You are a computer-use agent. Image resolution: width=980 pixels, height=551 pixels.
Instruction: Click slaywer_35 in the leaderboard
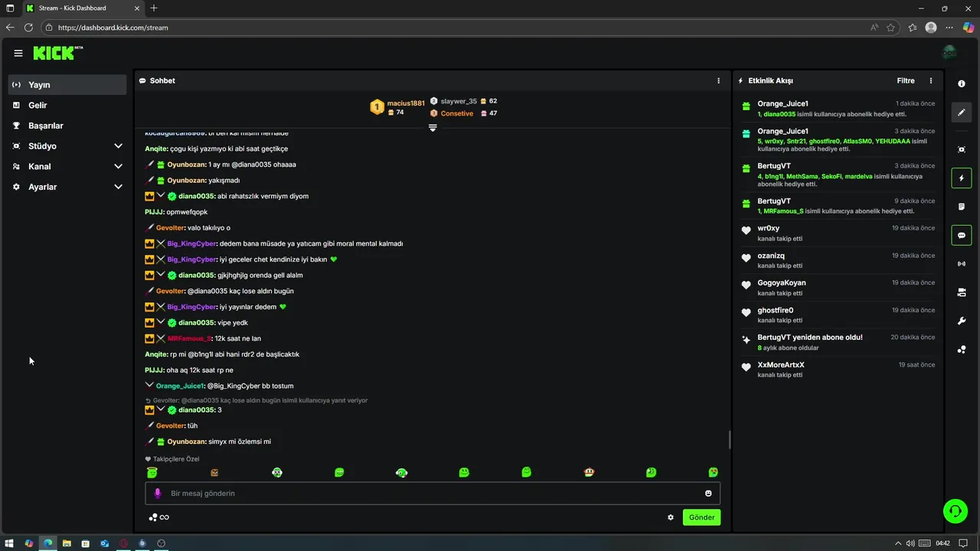459,101
